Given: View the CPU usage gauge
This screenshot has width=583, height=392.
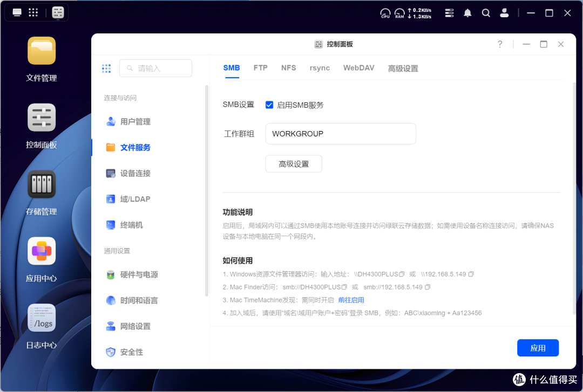Looking at the screenshot, I should (x=385, y=13).
